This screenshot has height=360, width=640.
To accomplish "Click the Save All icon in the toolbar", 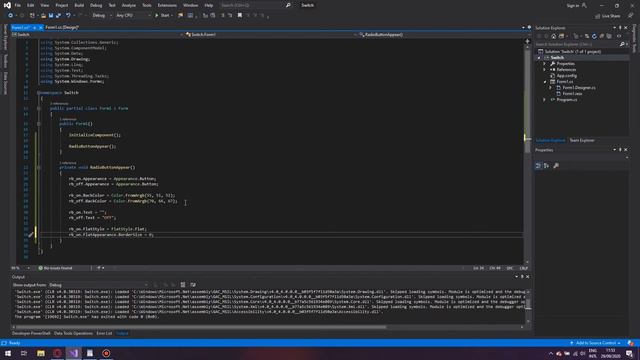I will click(58, 16).
